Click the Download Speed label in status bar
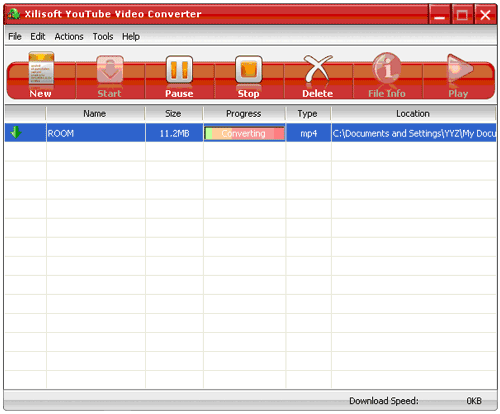500x414 pixels. (384, 401)
